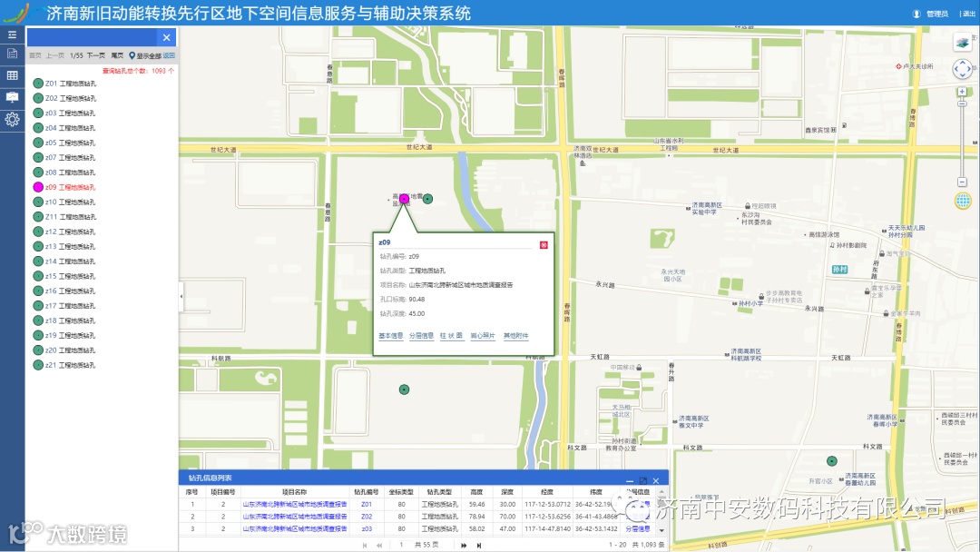Open the settings gear in sidebar
Screen dimensions: 980x552
(x=12, y=120)
